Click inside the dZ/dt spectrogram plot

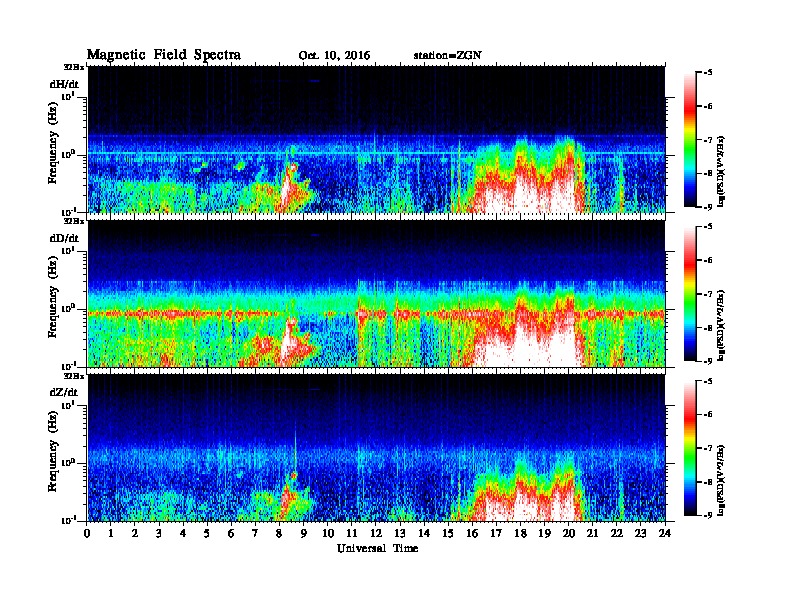(376, 448)
